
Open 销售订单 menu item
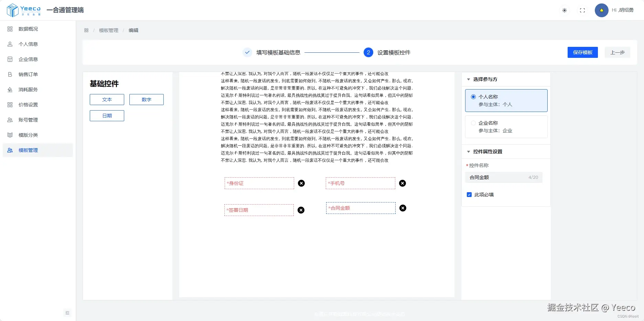click(x=38, y=74)
